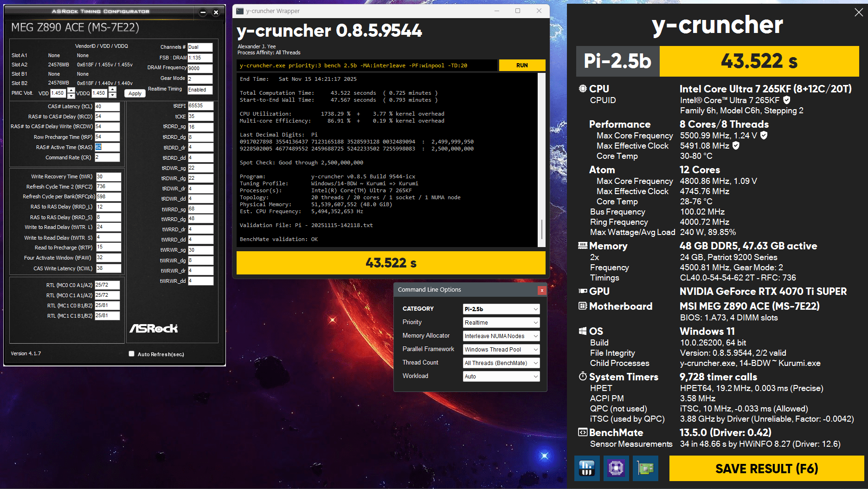The height and width of the screenshot is (489, 868).
Task: Expand the Memory Allocator dropdown
Action: click(x=502, y=336)
